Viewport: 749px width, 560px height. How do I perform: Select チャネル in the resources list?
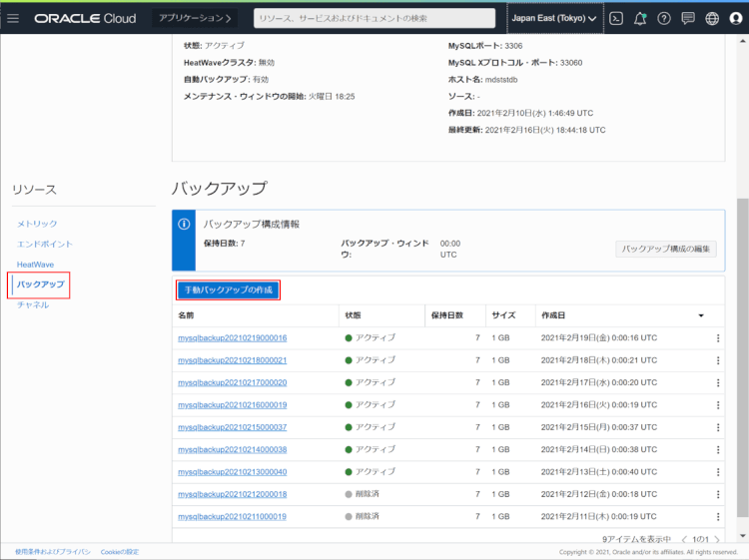(33, 304)
